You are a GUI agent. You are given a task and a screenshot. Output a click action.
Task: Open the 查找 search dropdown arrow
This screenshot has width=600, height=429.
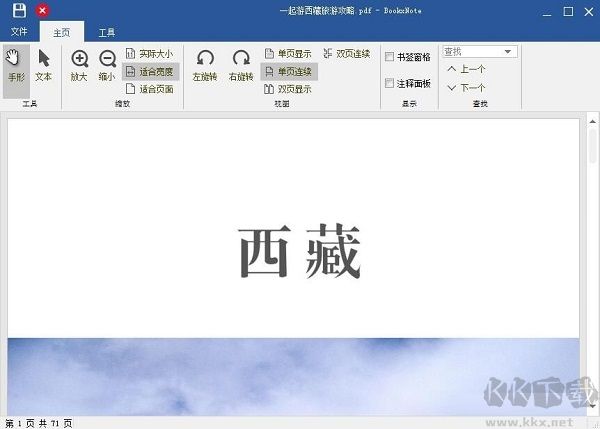coord(508,52)
